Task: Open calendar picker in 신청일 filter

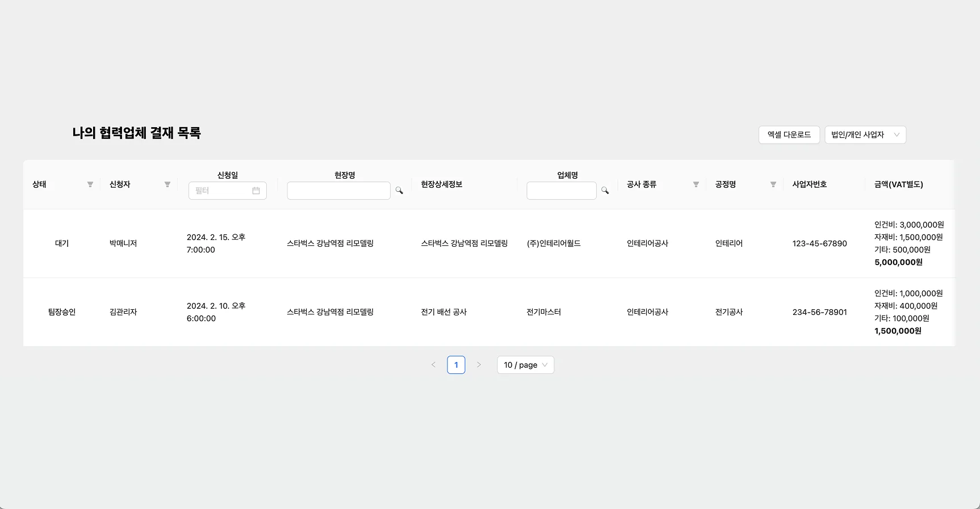Action: 256,191
